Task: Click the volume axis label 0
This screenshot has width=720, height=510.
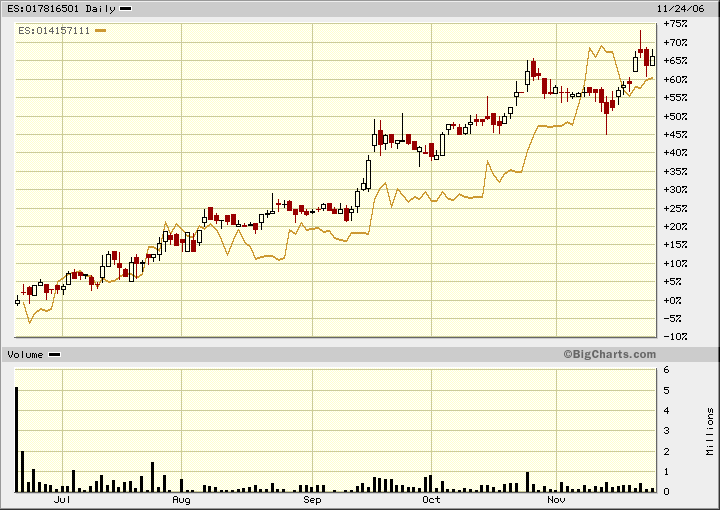Action: pos(666,492)
